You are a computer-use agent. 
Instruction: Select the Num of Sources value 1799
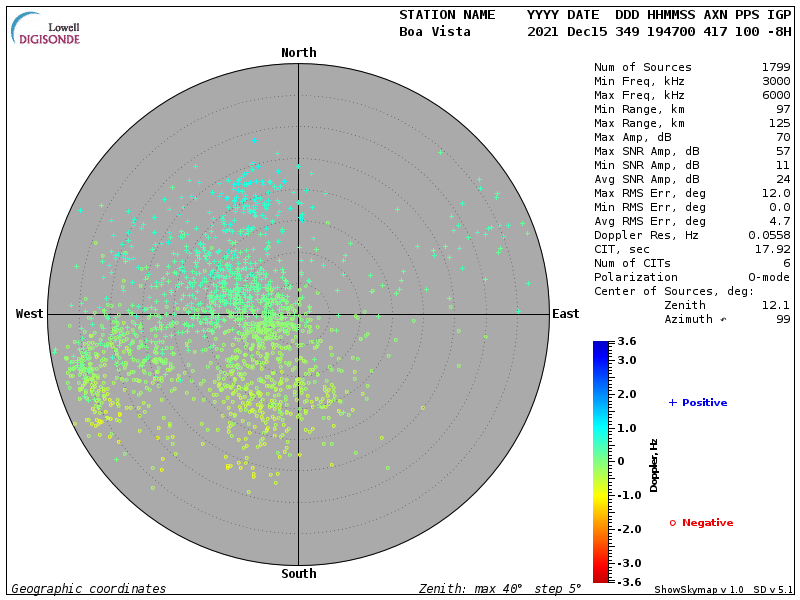tap(776, 67)
